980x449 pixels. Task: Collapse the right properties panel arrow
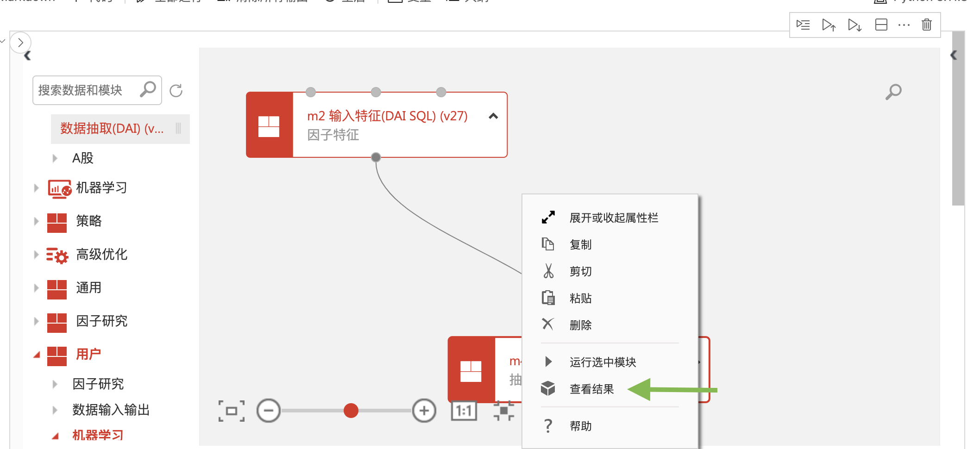point(953,56)
